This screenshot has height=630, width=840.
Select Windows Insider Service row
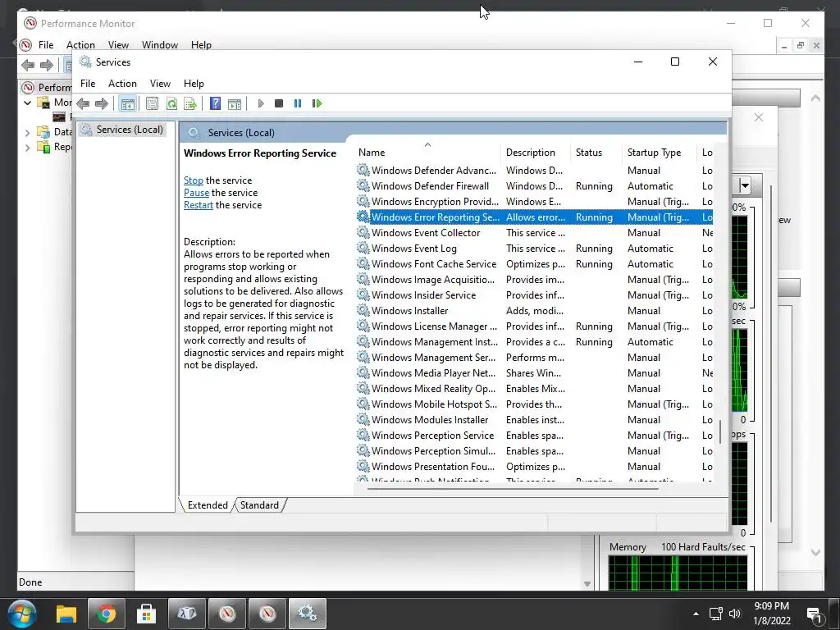coord(534,294)
